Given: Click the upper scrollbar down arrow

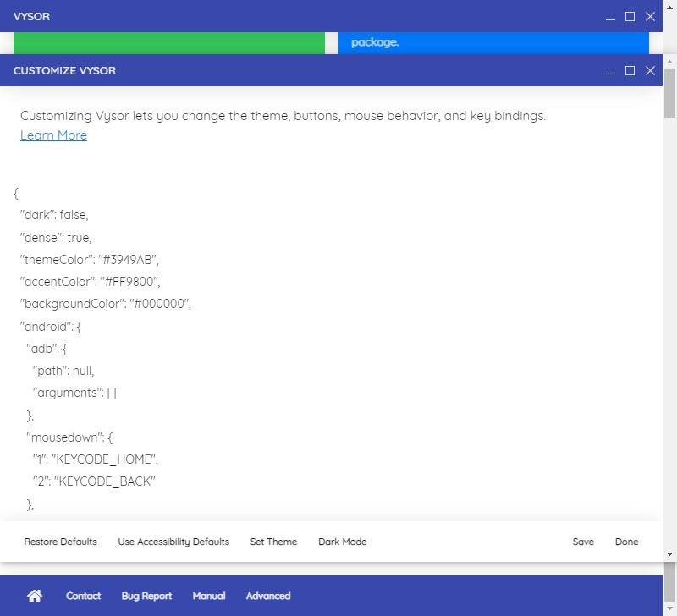Looking at the screenshot, I should click(x=669, y=554).
